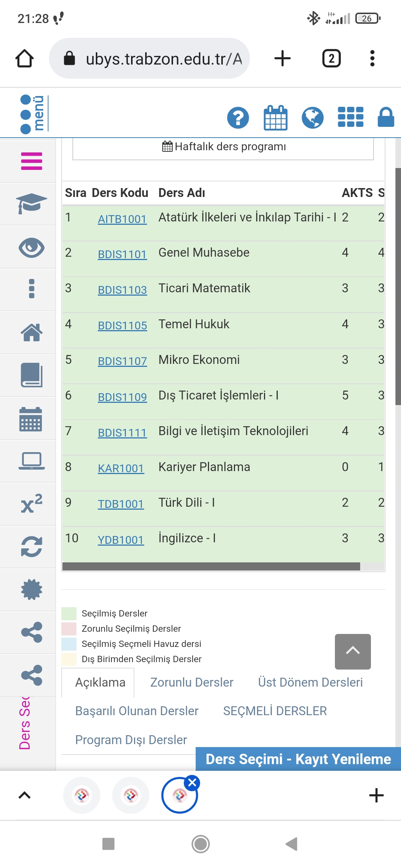Screen dimensions: 401x868
Task: Open the calendar icon in the header
Action: 276,118
